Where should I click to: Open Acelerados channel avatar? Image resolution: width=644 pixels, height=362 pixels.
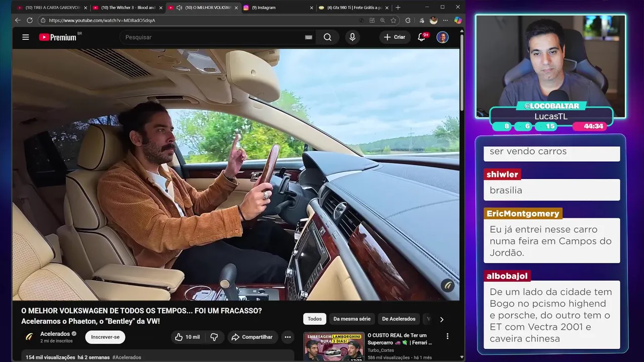29,337
